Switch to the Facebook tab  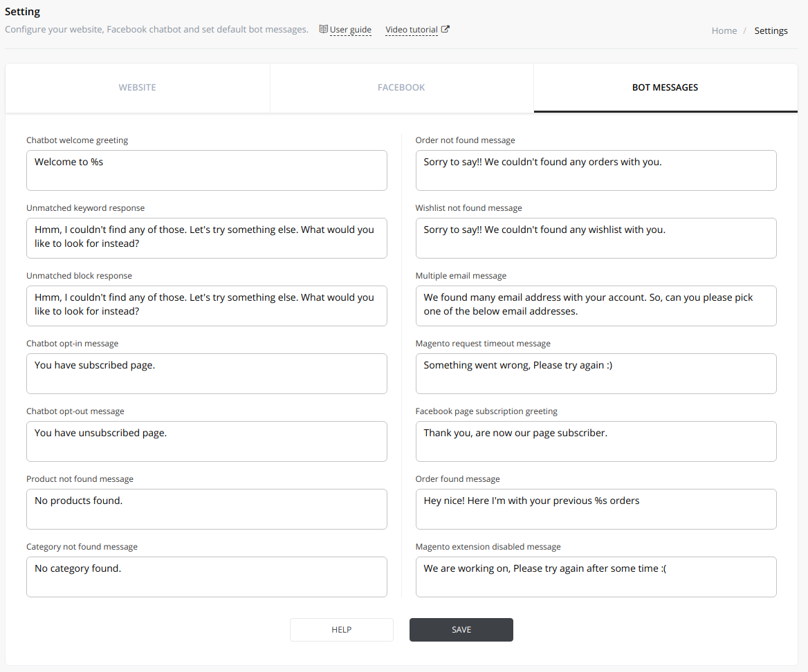coord(401,88)
